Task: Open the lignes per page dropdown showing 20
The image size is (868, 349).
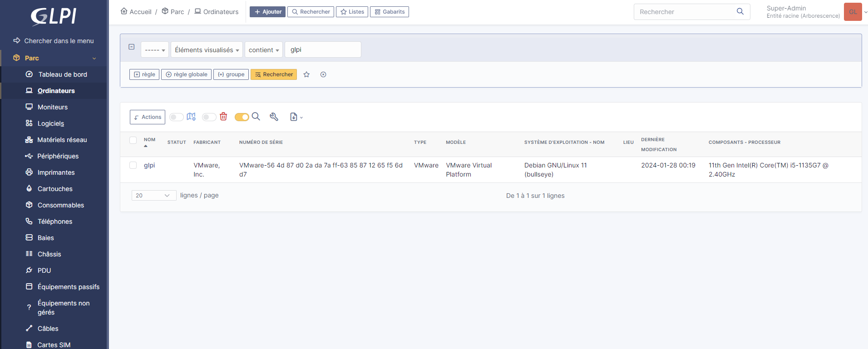Action: (154, 195)
